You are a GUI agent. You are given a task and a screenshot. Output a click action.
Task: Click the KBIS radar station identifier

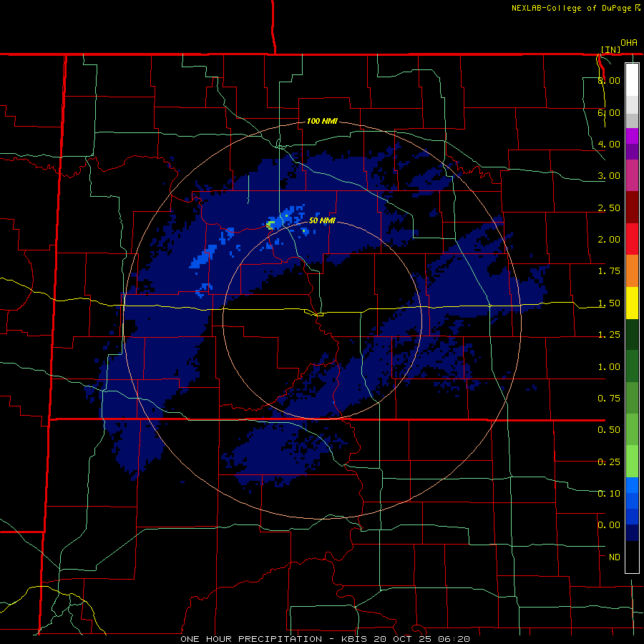[x=355, y=639]
